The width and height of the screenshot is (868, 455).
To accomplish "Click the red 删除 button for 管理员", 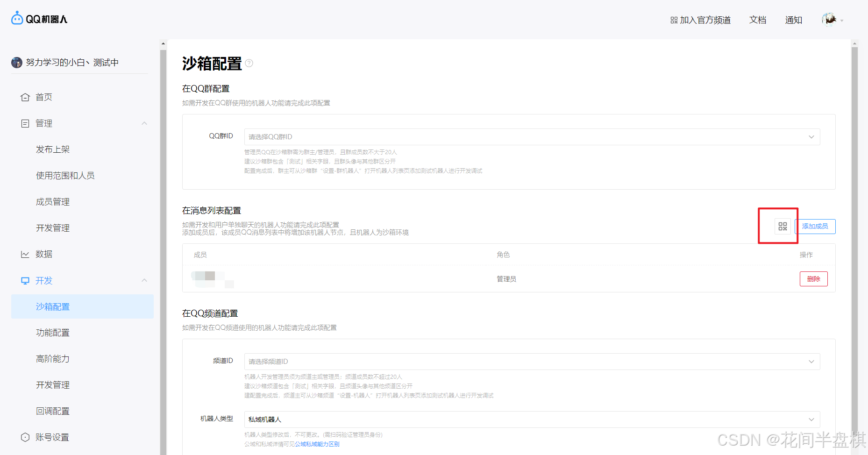I will pos(814,279).
